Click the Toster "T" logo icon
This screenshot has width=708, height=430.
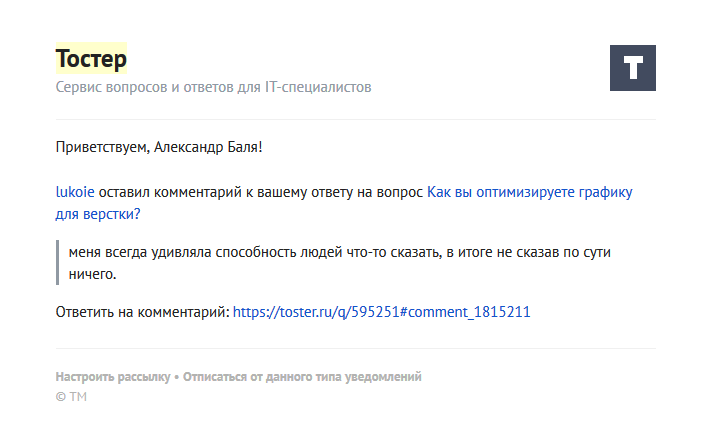[632, 68]
